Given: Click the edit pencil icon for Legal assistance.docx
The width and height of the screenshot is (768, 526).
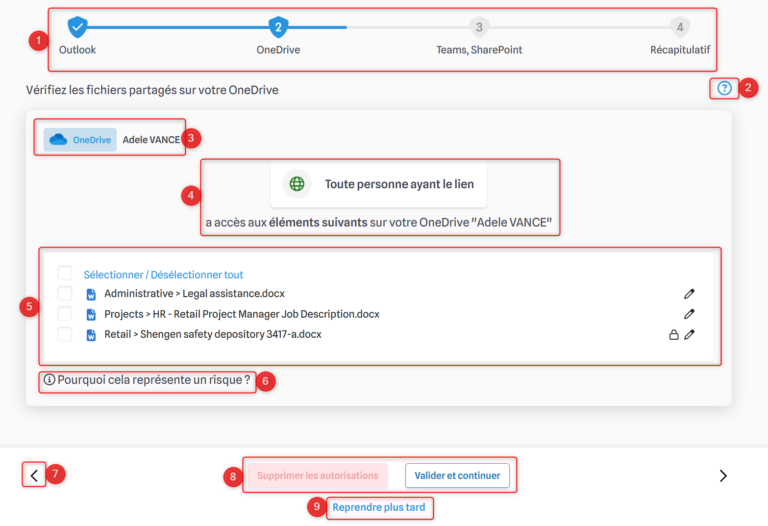Looking at the screenshot, I should tap(689, 294).
